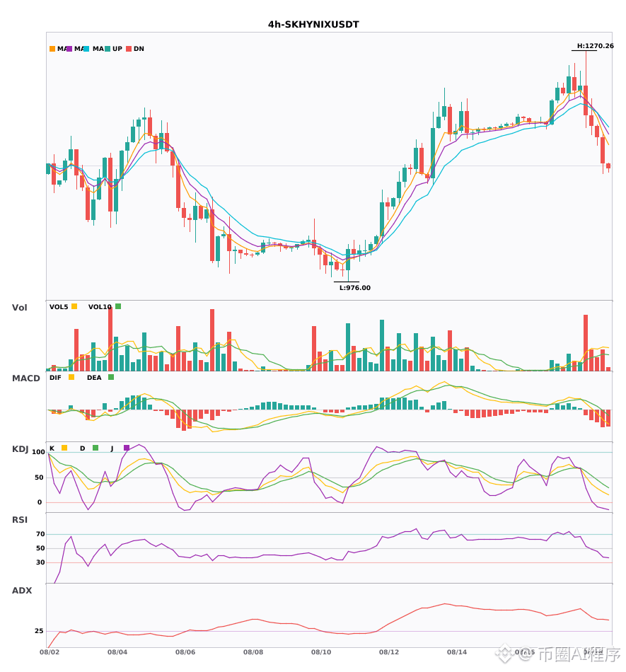Select the cyan MA legend swatch

click(x=86, y=49)
